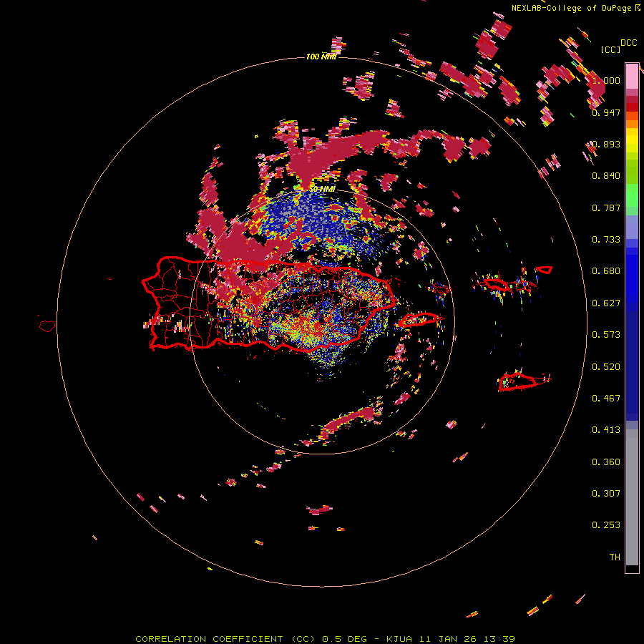Click the 0.627 color scale value
Image resolution: width=644 pixels, height=644 pixels.
[x=606, y=303]
